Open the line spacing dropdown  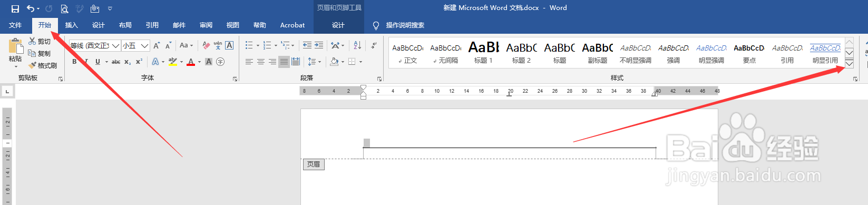[x=315, y=62]
